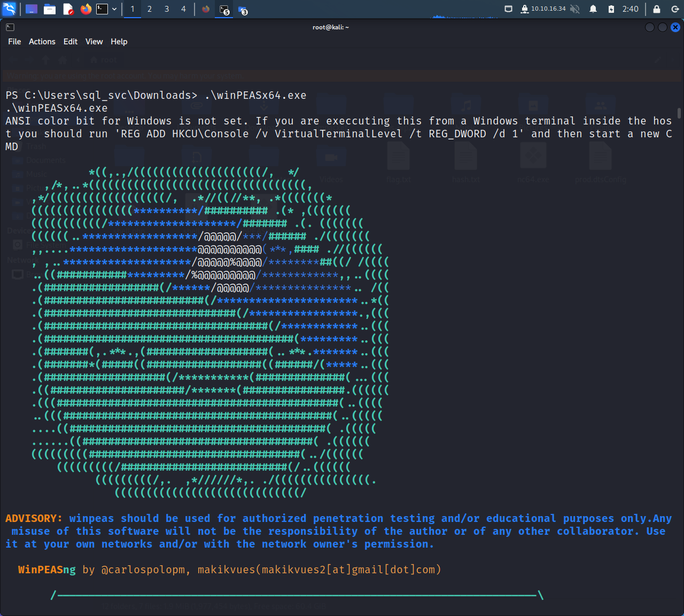Launch Firefox from the panel launcher
This screenshot has height=616, width=684.
pyautogui.click(x=86, y=9)
